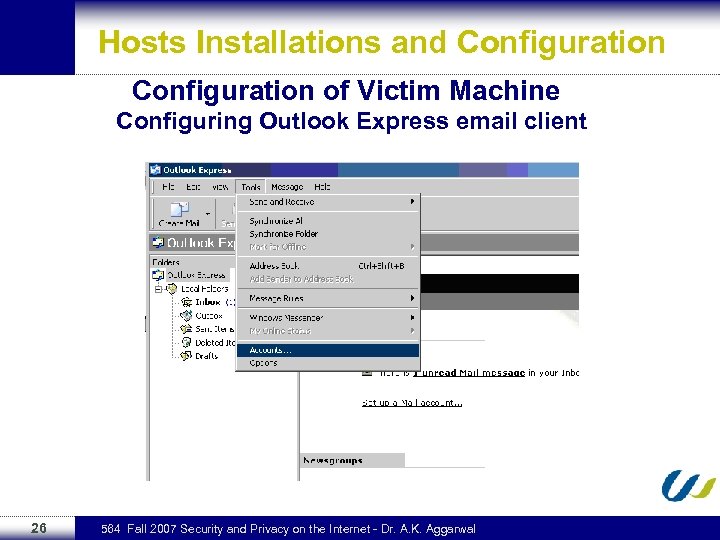Select Outlook Express root folder icon
This screenshot has height=540, width=720.
pyautogui.click(x=158, y=276)
